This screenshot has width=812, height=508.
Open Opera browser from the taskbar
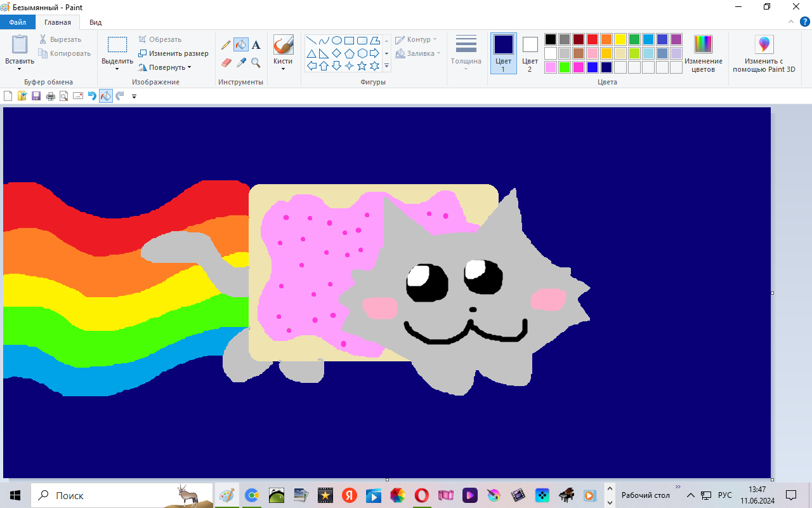coord(422,495)
